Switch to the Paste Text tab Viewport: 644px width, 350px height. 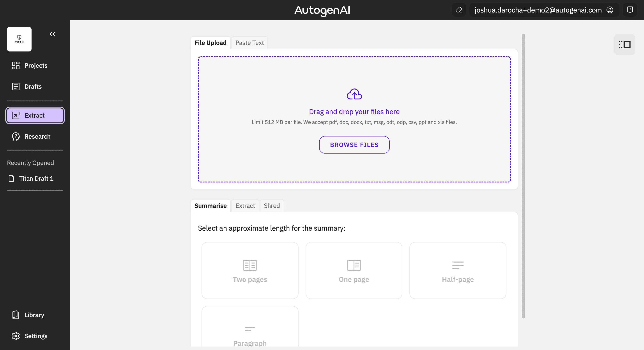249,43
